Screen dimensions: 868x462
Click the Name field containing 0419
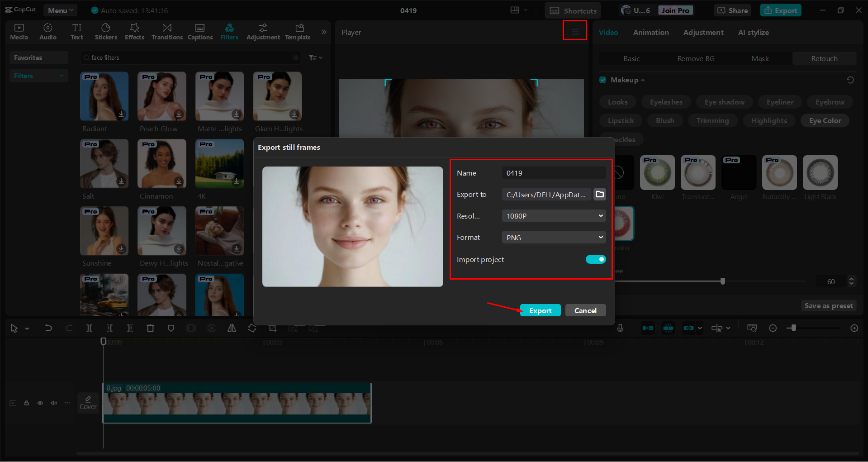tap(554, 173)
